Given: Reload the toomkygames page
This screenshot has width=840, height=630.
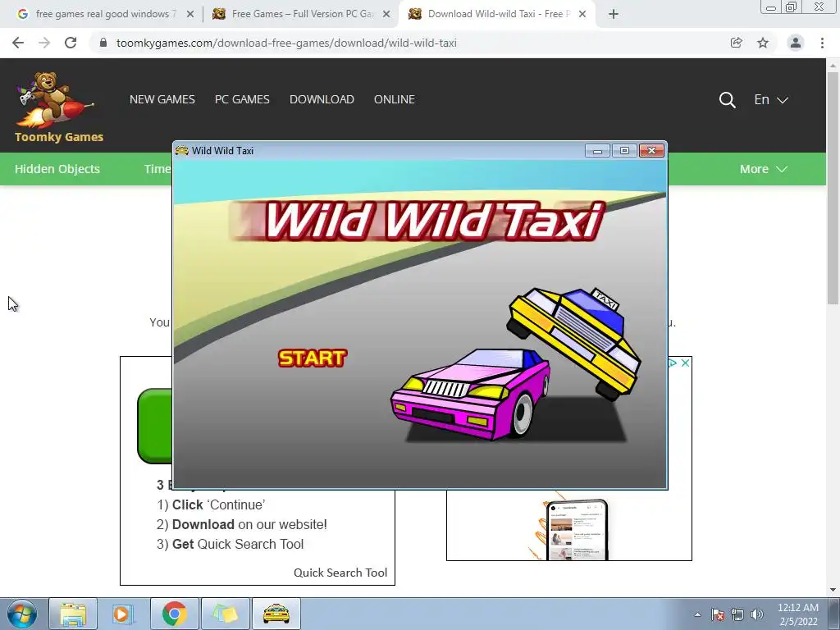Looking at the screenshot, I should pos(71,43).
